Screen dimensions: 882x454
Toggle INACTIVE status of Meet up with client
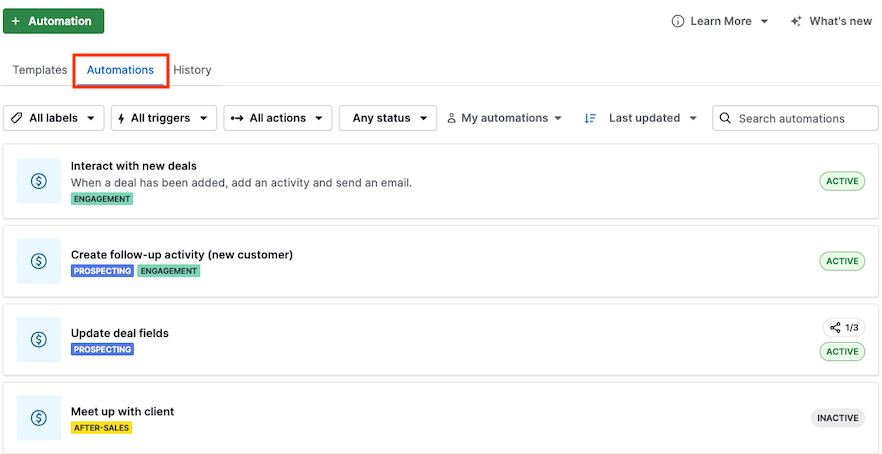coord(837,418)
